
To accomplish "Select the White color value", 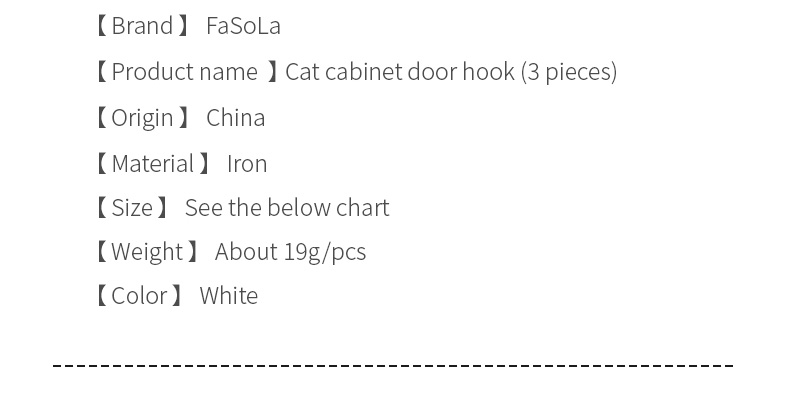I will 229,296.
